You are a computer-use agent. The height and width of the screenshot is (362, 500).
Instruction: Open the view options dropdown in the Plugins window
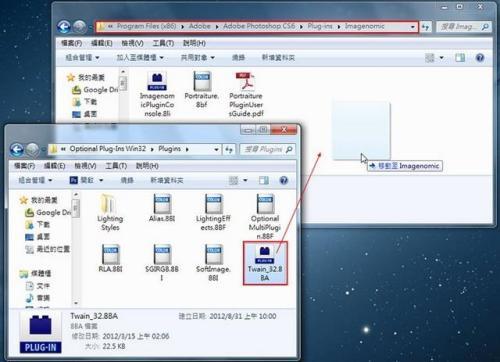tap(245, 180)
